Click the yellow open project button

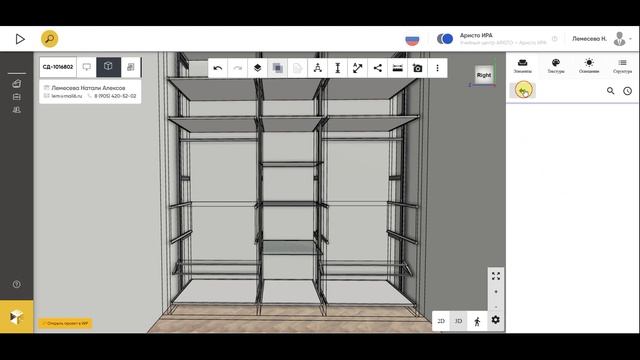coord(65,323)
